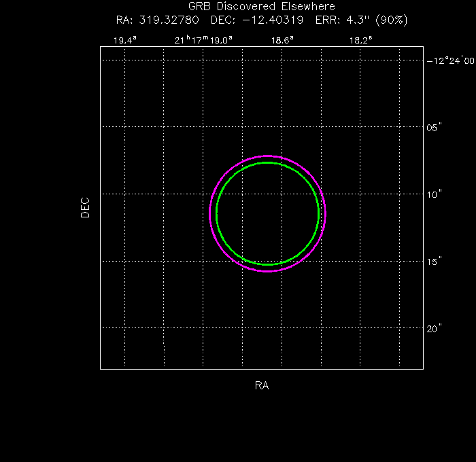This screenshot has height=462, width=476.
Task: Click the 'RA' axis label below plot
Action: coord(262,385)
